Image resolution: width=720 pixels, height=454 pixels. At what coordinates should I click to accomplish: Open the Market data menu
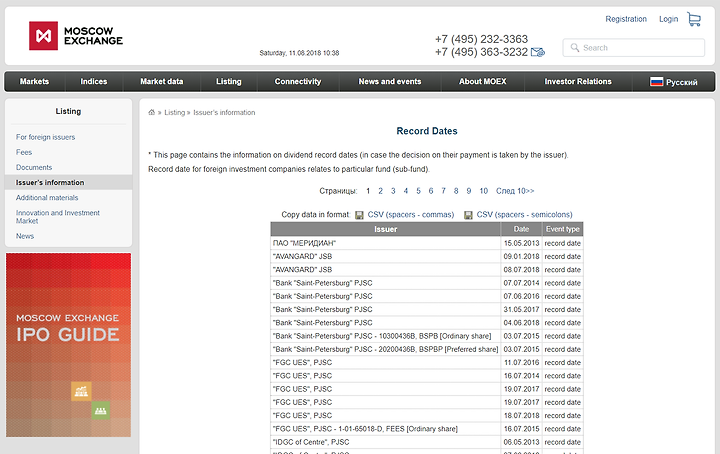tap(162, 82)
